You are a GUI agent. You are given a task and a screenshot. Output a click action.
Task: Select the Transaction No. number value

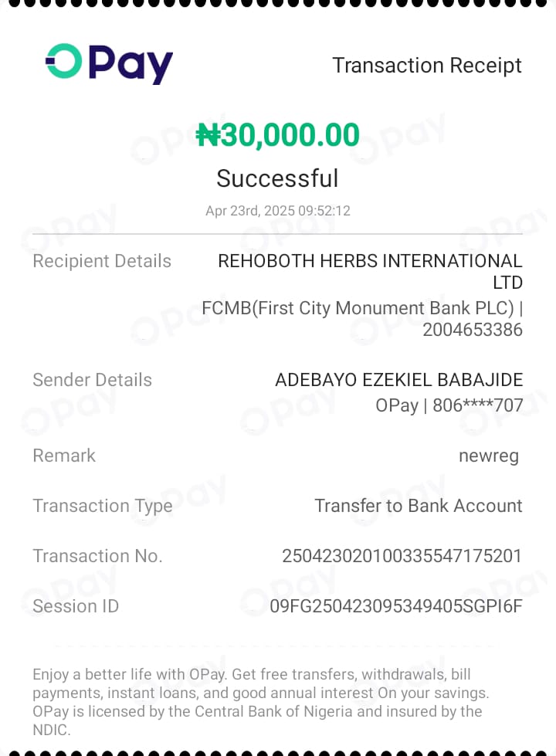(x=402, y=556)
